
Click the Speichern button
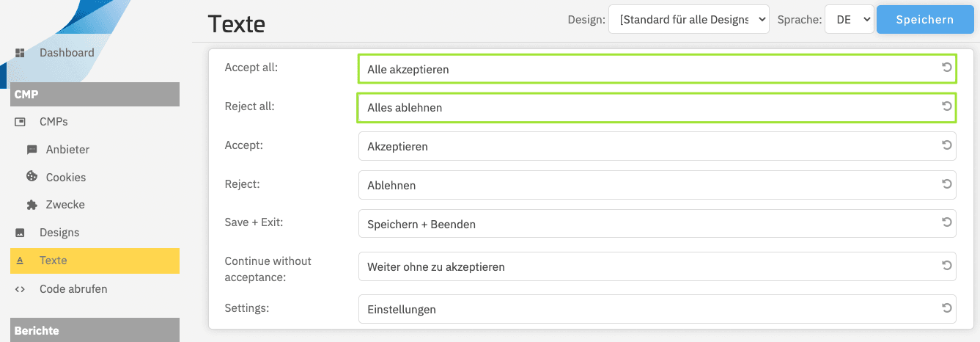point(924,20)
